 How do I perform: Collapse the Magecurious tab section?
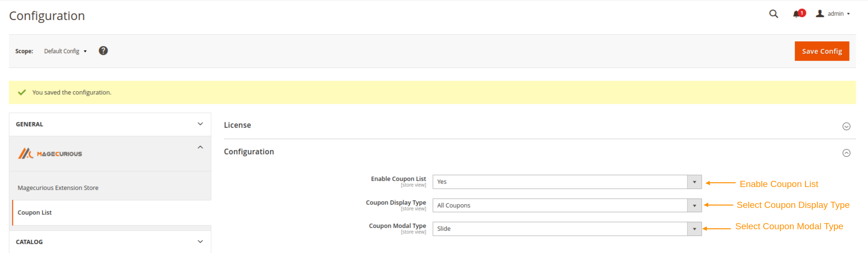click(200, 147)
